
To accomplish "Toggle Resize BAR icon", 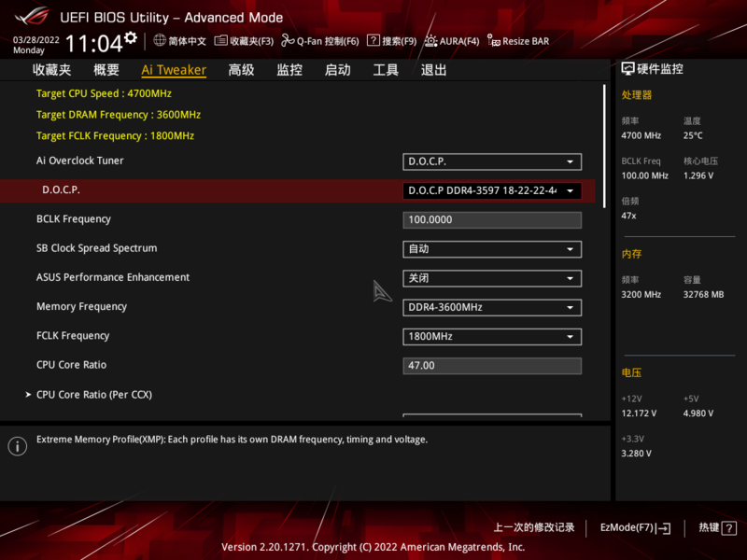I will (x=494, y=41).
